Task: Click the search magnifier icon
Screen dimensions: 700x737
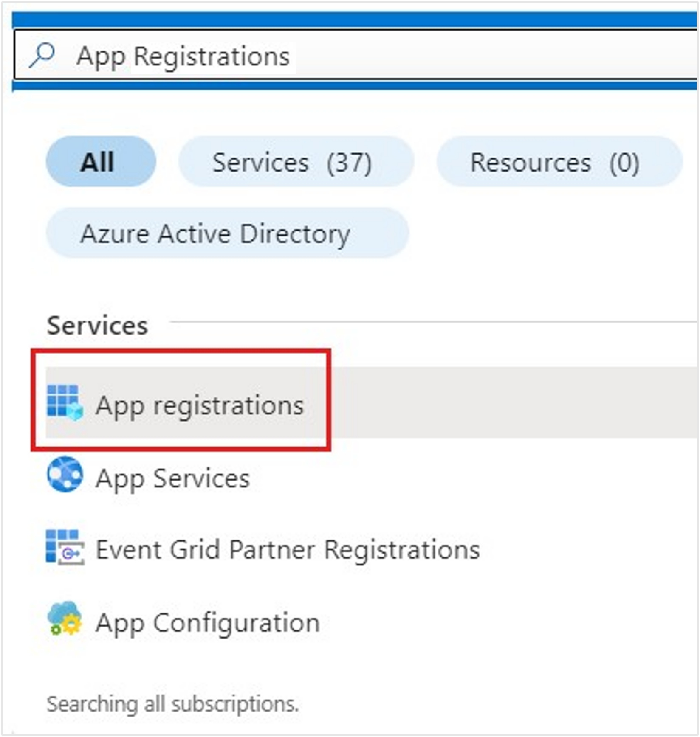Action: pos(42,56)
